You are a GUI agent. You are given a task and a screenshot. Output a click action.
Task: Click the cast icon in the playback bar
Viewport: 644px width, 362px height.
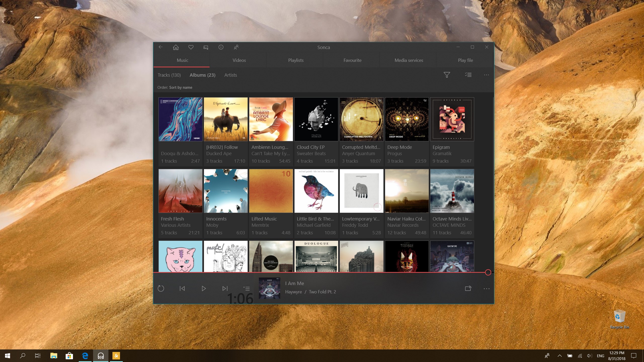[x=468, y=288]
